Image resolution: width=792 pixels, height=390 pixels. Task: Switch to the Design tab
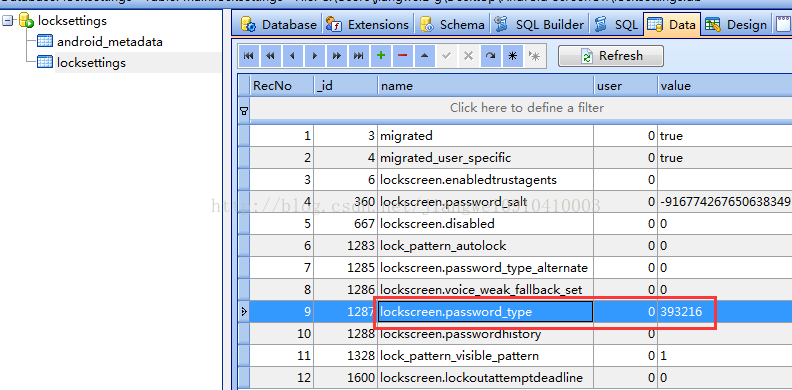(x=736, y=24)
